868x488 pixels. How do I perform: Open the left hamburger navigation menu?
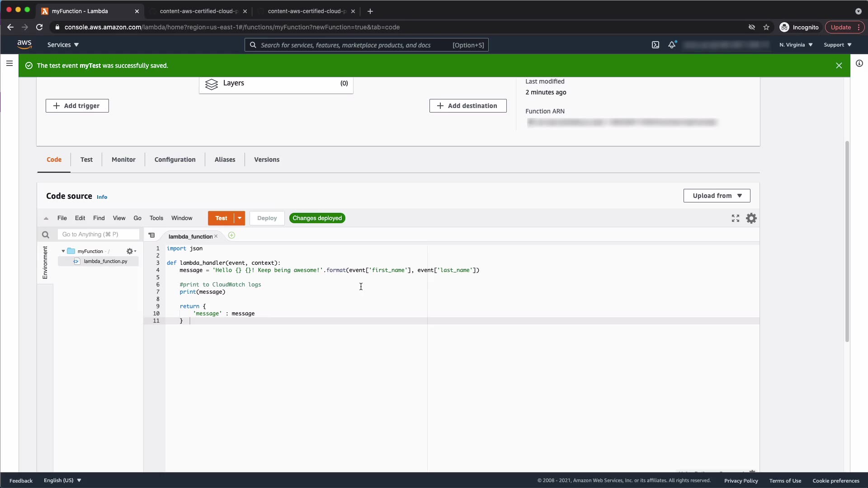coord(9,64)
